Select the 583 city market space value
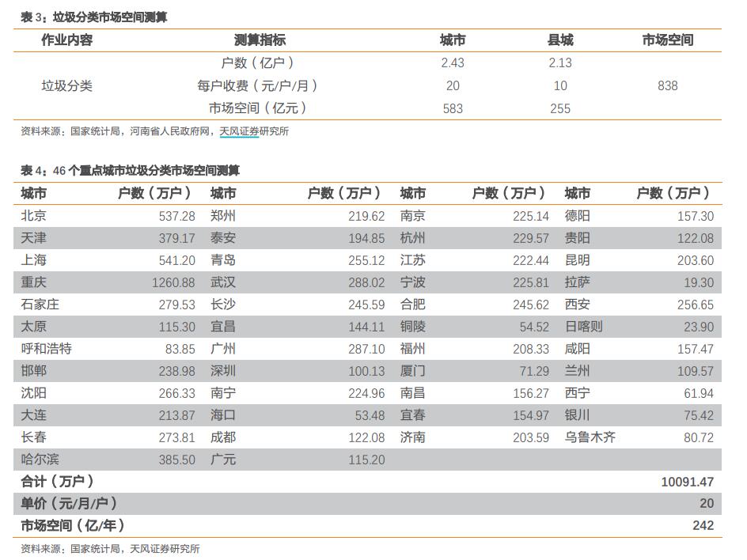The image size is (747, 560). point(453,108)
